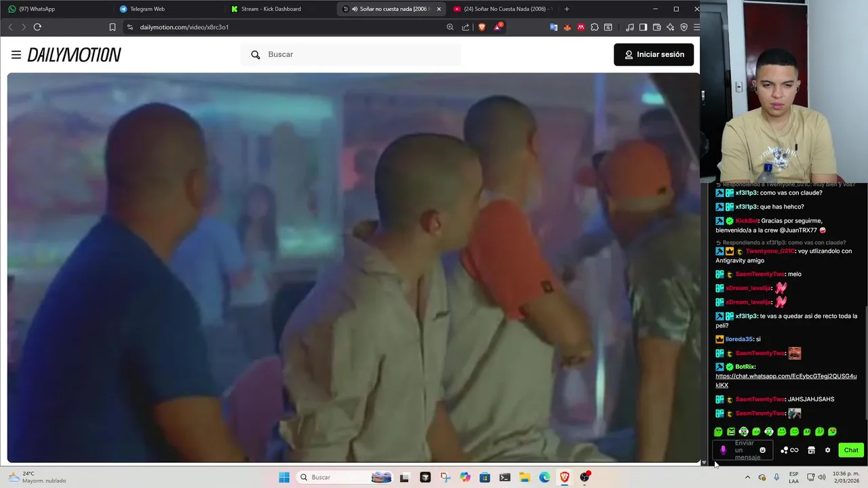
Task: Open the extensions puzzle menu
Action: click(x=595, y=27)
